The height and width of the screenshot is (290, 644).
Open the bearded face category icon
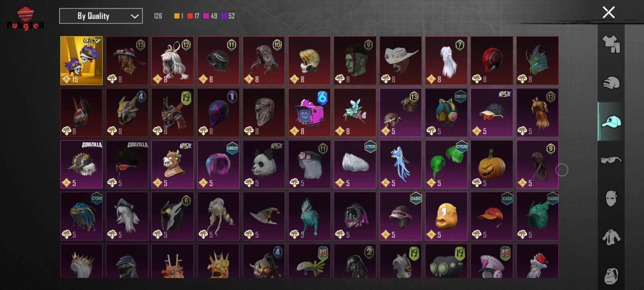611,276
